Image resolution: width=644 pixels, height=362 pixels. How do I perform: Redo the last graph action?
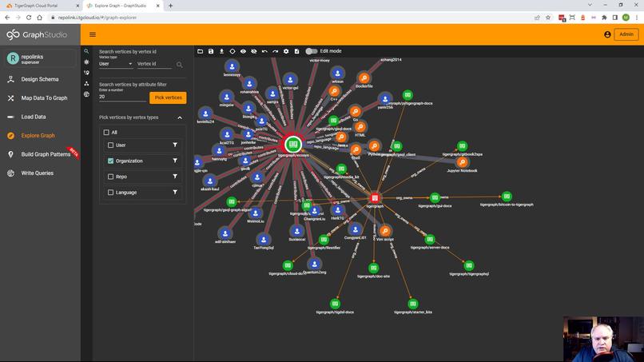pyautogui.click(x=275, y=51)
